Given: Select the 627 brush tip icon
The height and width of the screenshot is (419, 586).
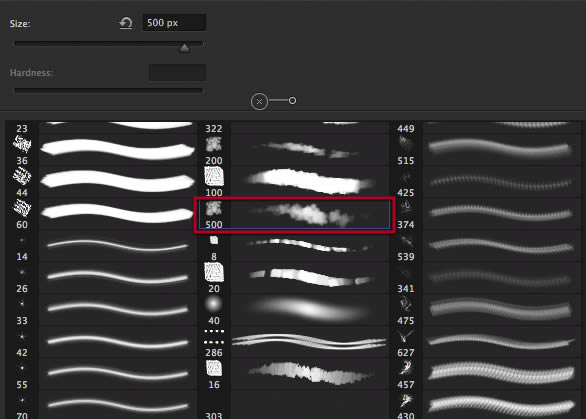Looking at the screenshot, I should pos(406,336).
